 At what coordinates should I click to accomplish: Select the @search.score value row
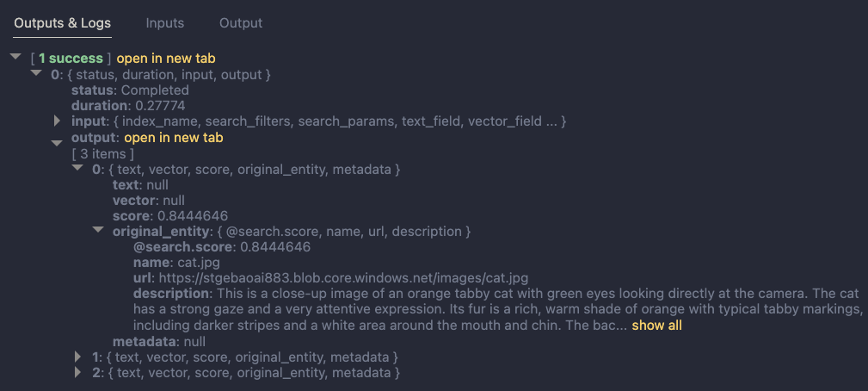pyautogui.click(x=221, y=247)
